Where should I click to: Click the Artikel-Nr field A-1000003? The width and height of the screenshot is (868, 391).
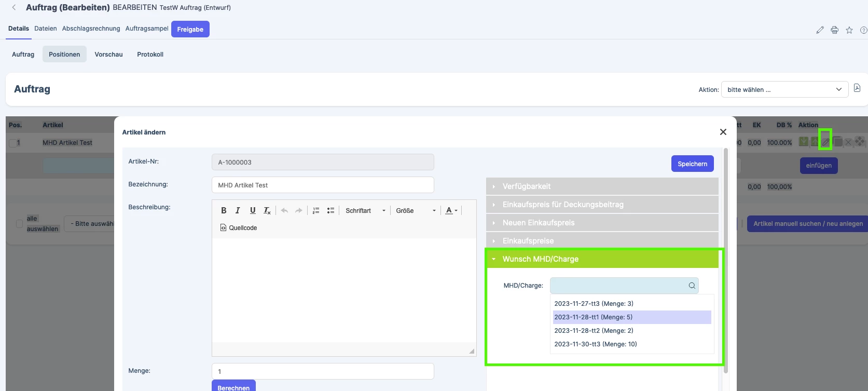click(x=323, y=162)
